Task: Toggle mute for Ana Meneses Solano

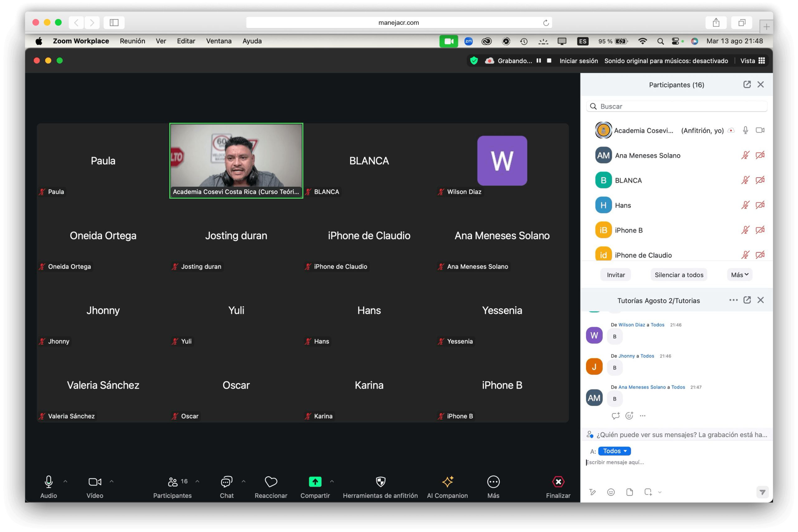Action: coord(745,156)
